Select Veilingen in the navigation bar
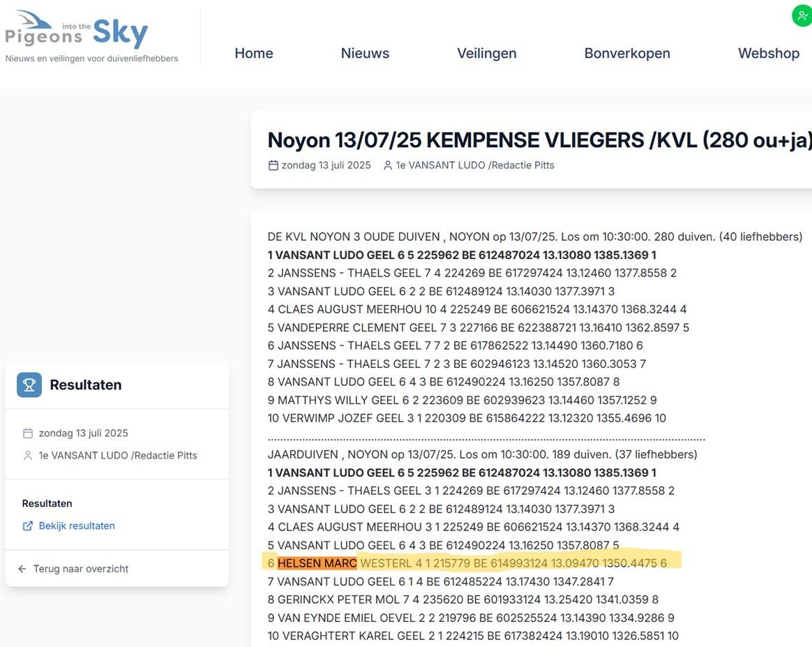This screenshot has width=812, height=647. tap(486, 53)
